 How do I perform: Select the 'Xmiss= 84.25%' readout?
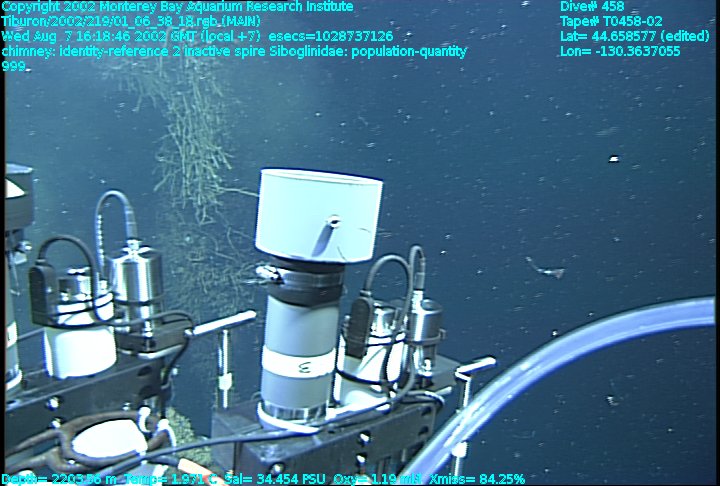(477, 480)
